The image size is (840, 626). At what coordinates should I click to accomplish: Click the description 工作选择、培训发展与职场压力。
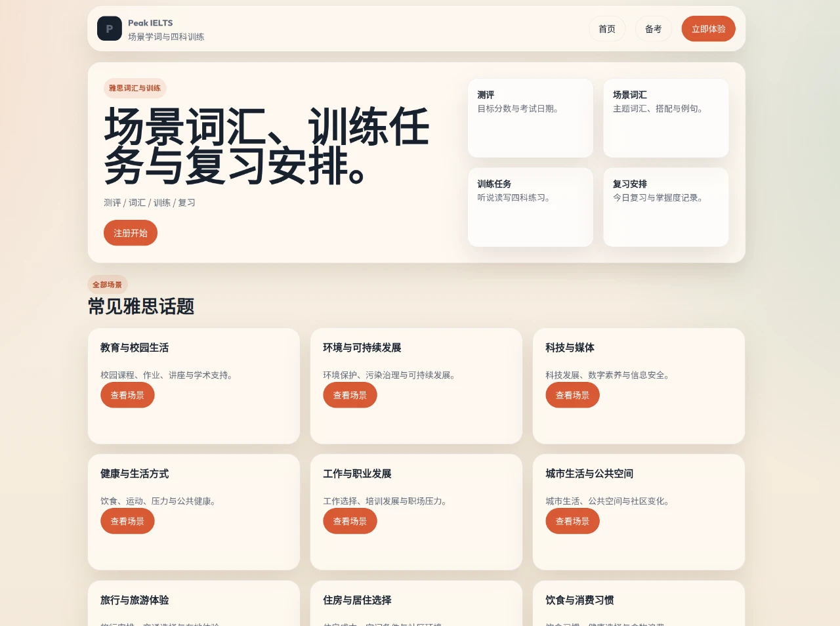385,501
